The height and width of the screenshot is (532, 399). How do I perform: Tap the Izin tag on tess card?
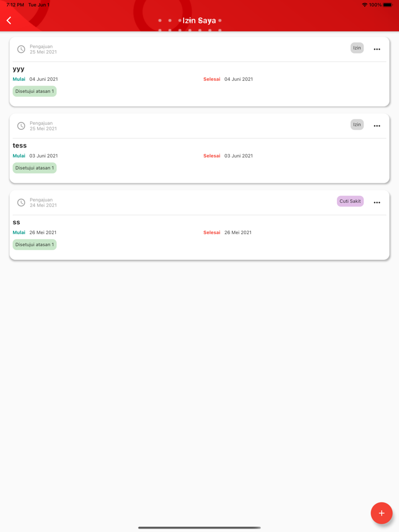coord(357,125)
